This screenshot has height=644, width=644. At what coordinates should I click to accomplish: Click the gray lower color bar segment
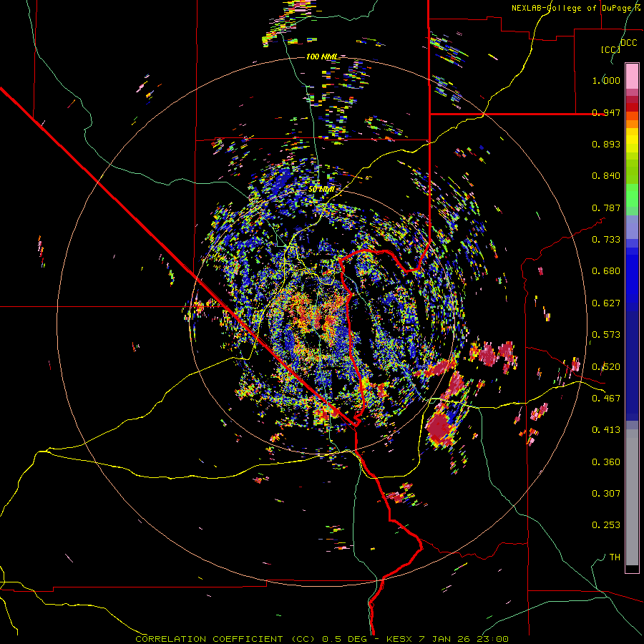[x=632, y=497]
